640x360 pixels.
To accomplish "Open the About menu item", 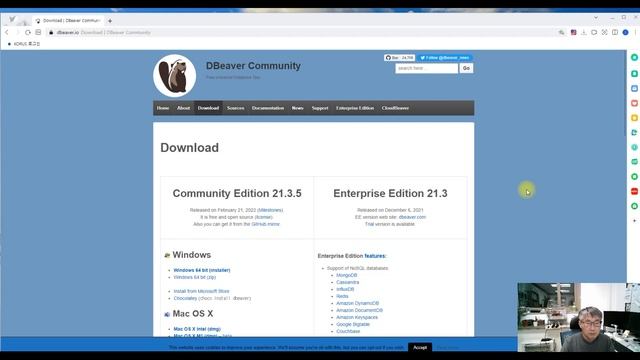I will (x=183, y=108).
